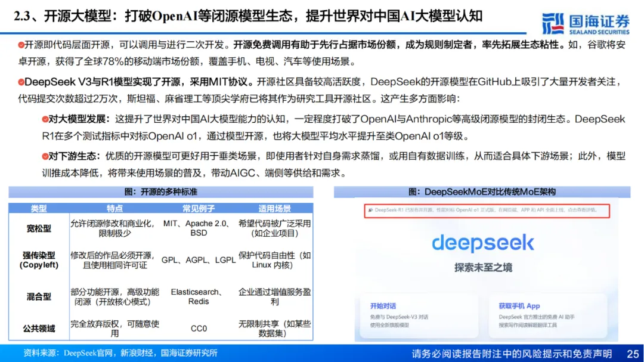Select the heading 对大模型发展:

pos(79,119)
